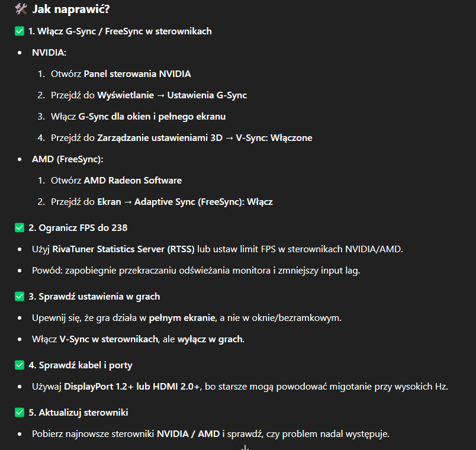This screenshot has width=476, height=450.
Task: Click G-Sync dla okien i pełnego ekranu
Action: tap(152, 117)
